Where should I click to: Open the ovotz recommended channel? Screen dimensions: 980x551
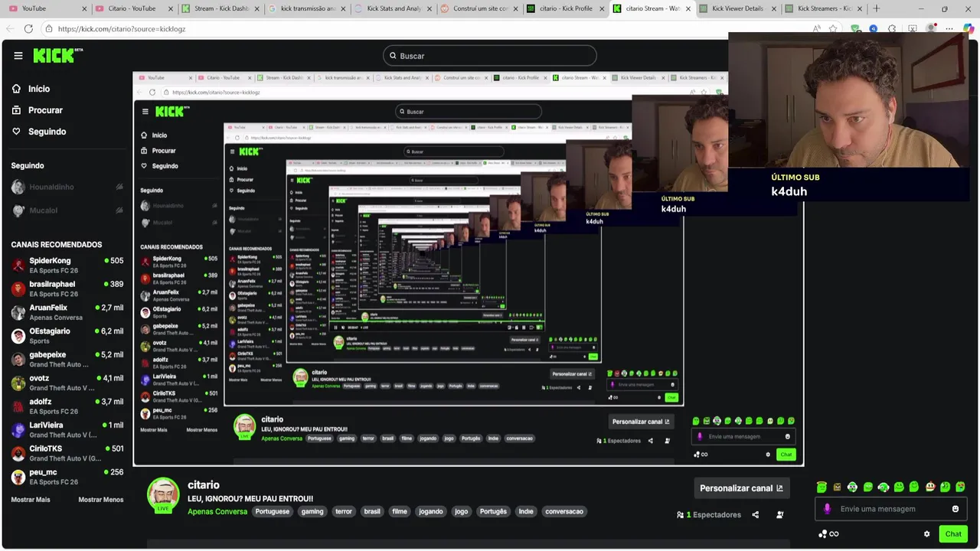coord(67,383)
